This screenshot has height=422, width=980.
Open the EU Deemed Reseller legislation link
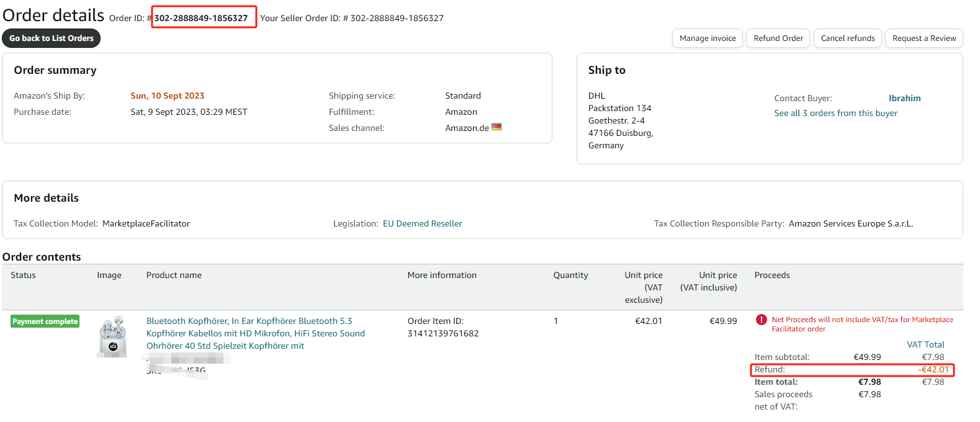(422, 223)
